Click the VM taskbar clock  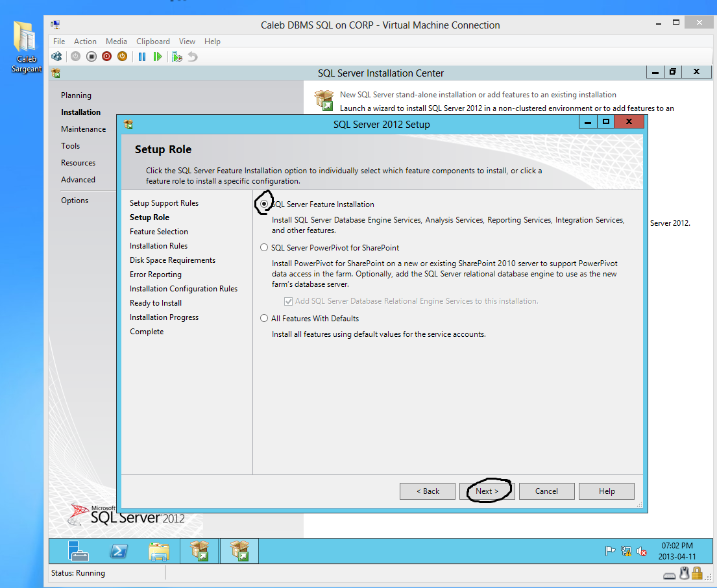coord(677,551)
